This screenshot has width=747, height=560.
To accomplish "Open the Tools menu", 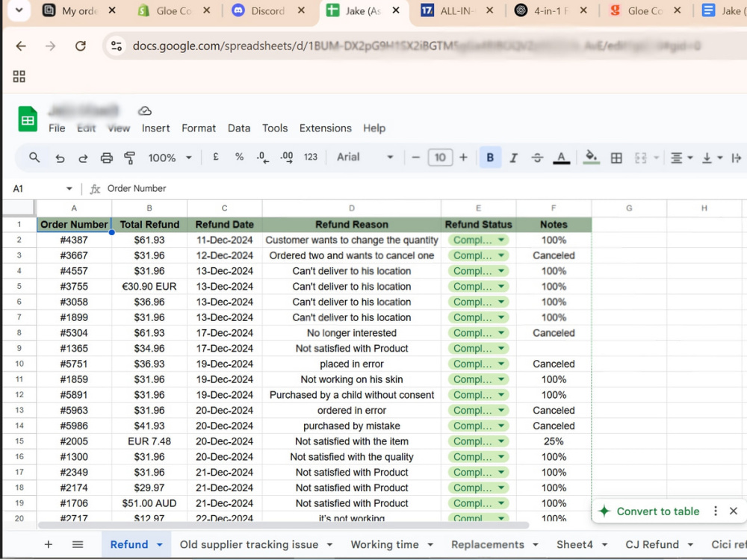I will click(x=275, y=128).
